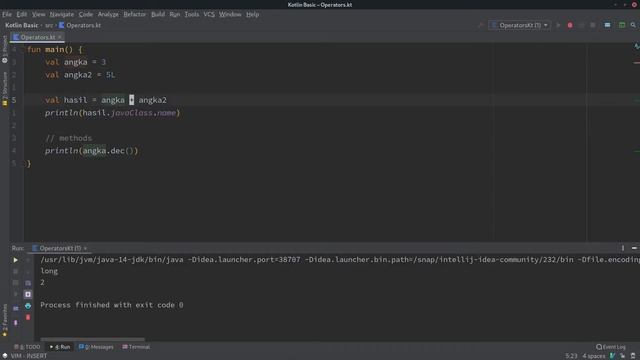640x360 pixels.
Task: Click the Run with Coverage icon
Action: point(581,25)
